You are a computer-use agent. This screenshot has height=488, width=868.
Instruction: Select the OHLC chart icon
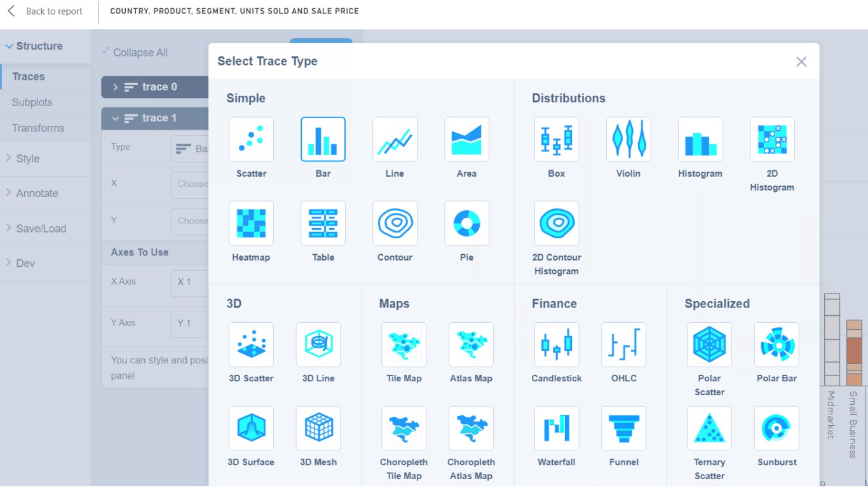[x=624, y=344]
